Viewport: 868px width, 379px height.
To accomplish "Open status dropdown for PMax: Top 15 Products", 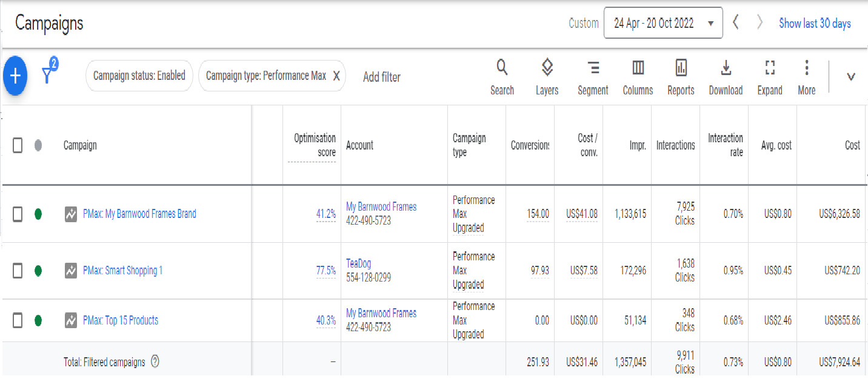I will (38, 320).
